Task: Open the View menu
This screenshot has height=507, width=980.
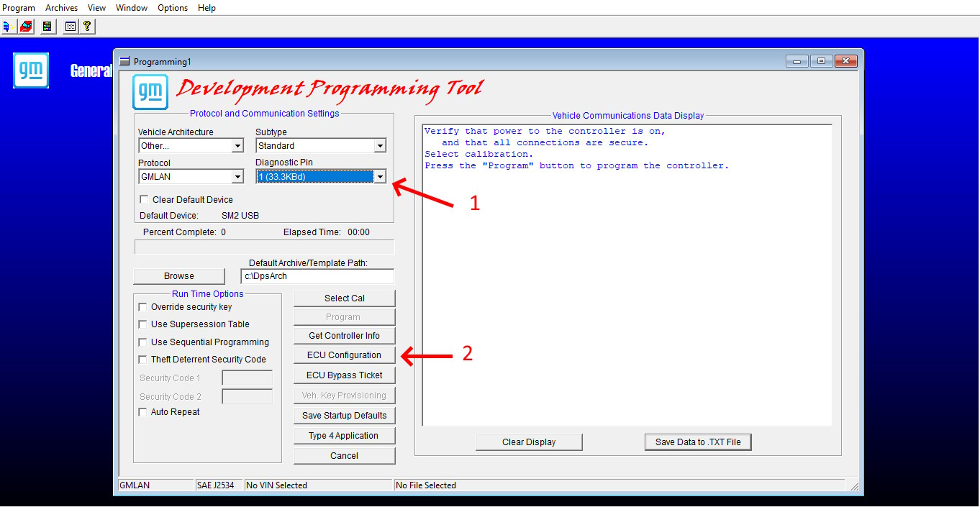Action: click(96, 8)
